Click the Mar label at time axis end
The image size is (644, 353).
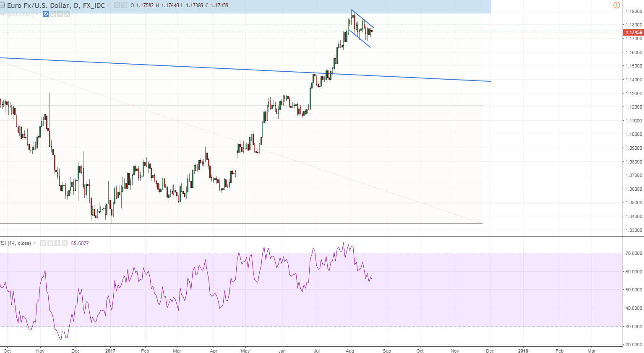point(592,351)
